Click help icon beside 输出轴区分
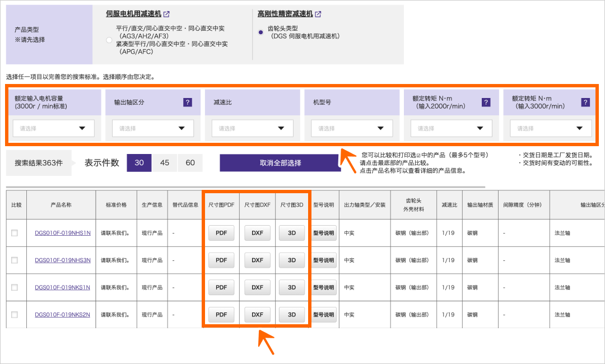The width and height of the screenshot is (605, 364). click(x=188, y=102)
